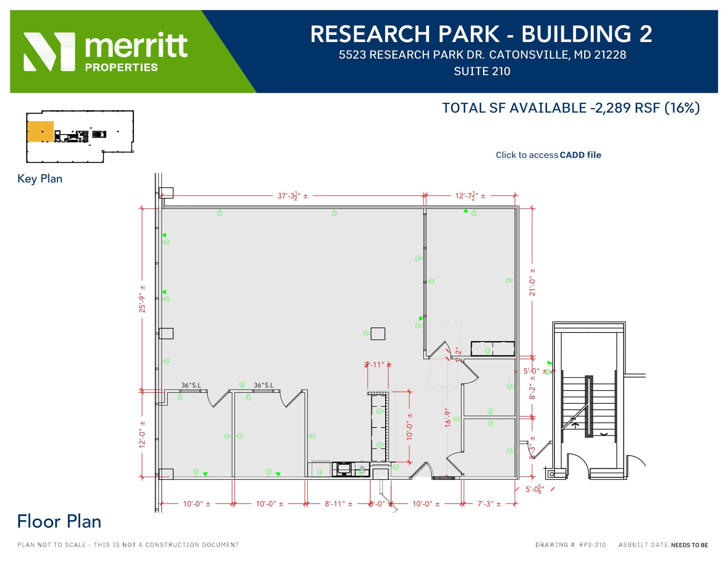Click the 'ASBUILT DATE: NEEDS TO BE' text
This screenshot has width=728, height=563.
click(663, 545)
